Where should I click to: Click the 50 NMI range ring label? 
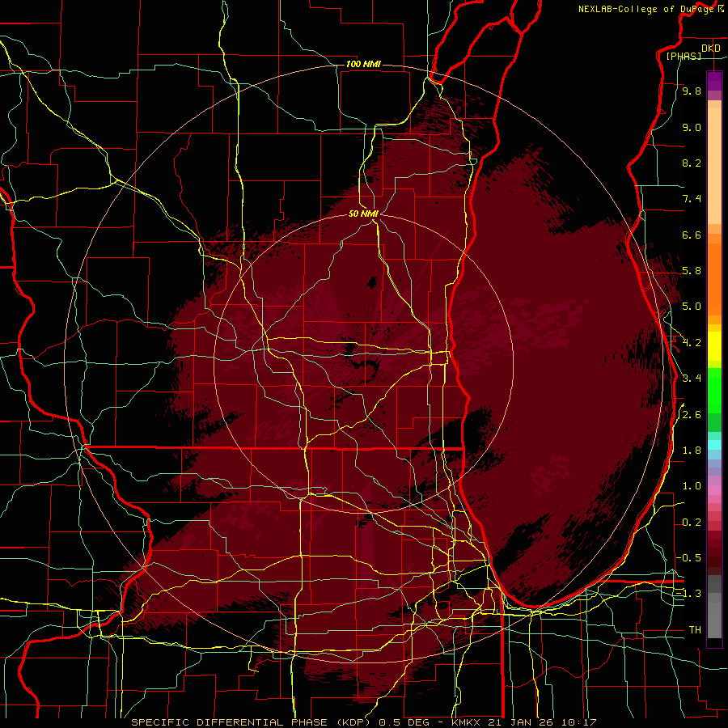pos(363,214)
